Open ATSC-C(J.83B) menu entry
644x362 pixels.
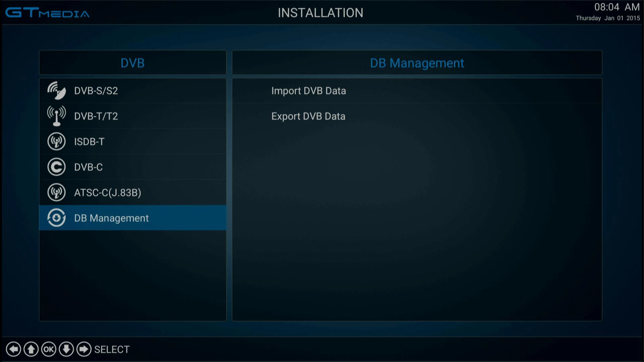click(133, 192)
